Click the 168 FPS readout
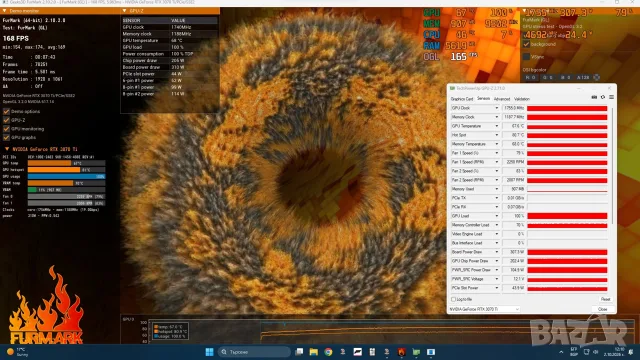Screen dimensions: 640x360 point(16,38)
